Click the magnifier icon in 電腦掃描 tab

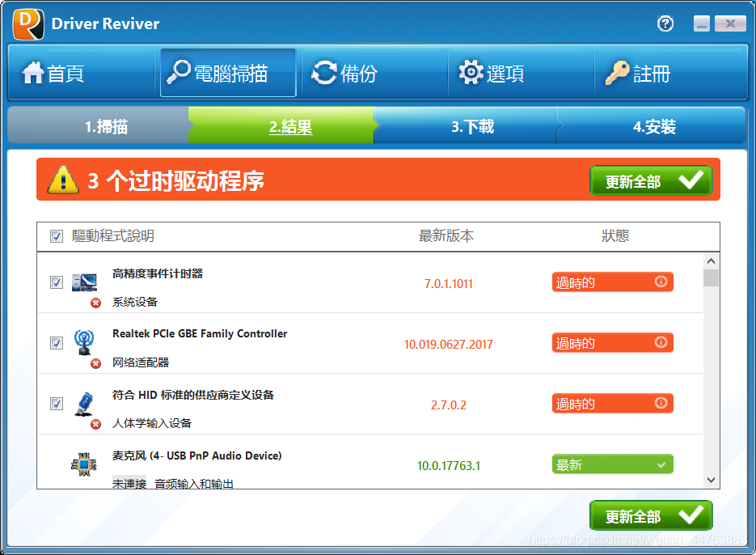pos(179,72)
